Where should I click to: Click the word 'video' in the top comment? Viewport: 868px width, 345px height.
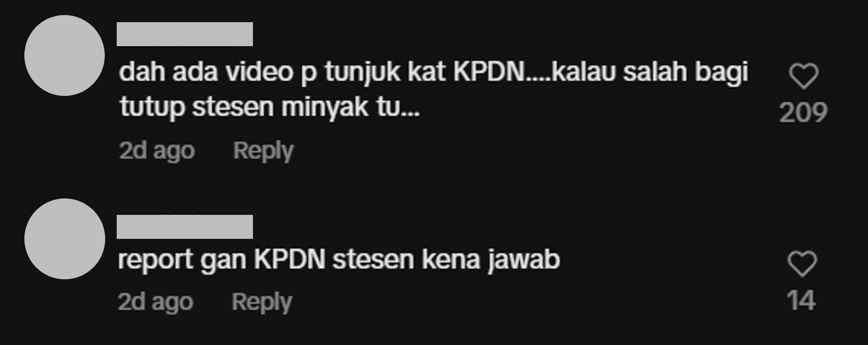coord(260,72)
